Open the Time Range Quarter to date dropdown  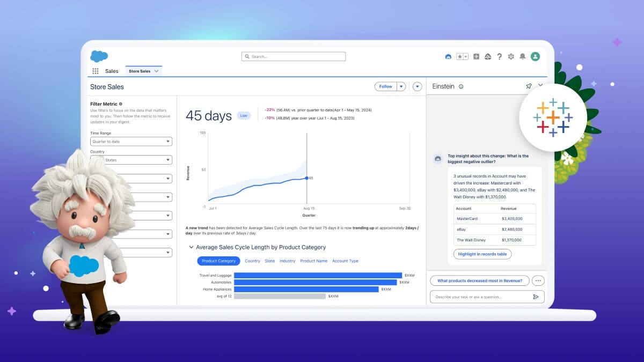pyautogui.click(x=131, y=142)
